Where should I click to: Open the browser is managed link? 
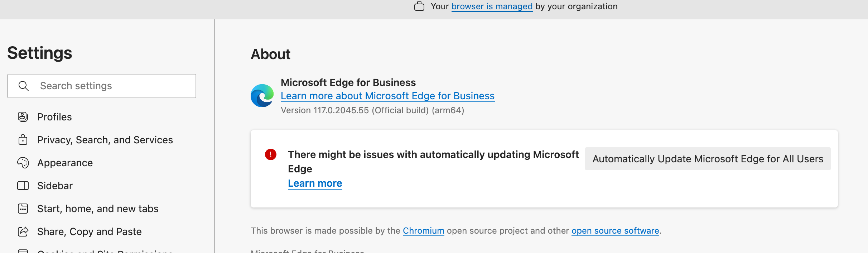(x=492, y=6)
